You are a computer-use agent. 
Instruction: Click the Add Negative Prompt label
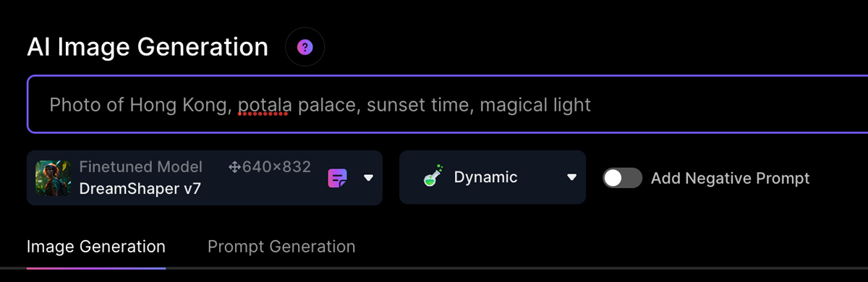[x=730, y=178]
